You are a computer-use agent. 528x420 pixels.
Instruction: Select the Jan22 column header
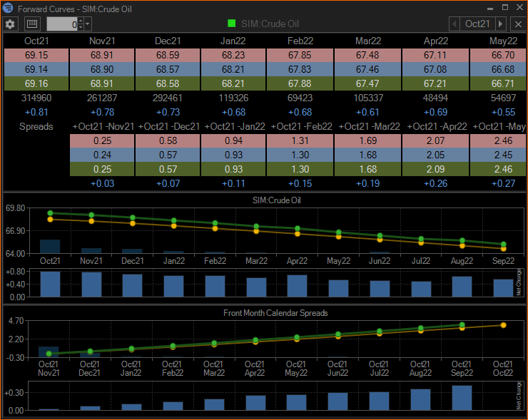[x=233, y=41]
